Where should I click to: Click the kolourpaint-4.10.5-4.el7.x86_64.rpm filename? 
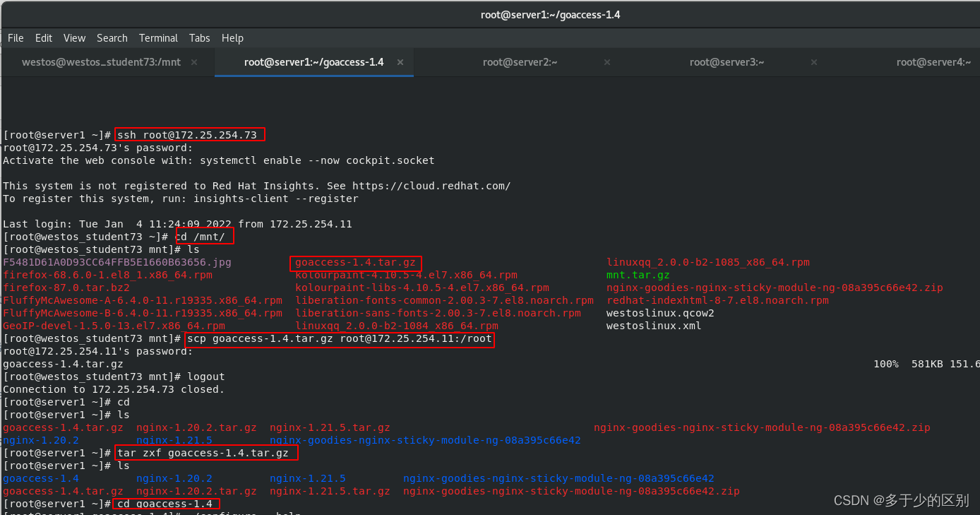[x=406, y=275]
